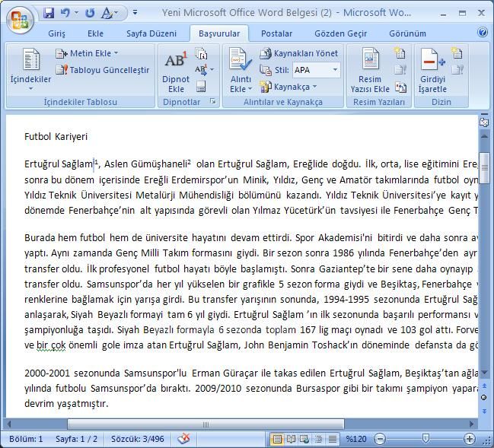The width and height of the screenshot is (494, 448).
Task: Open the Görünüm tab
Action: pos(407,33)
